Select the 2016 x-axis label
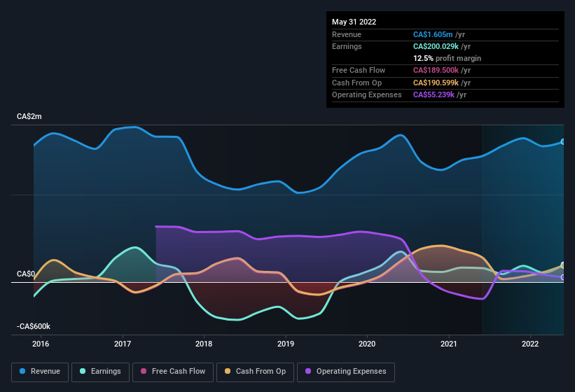Viewport: 575px width, 392px height. coord(41,344)
